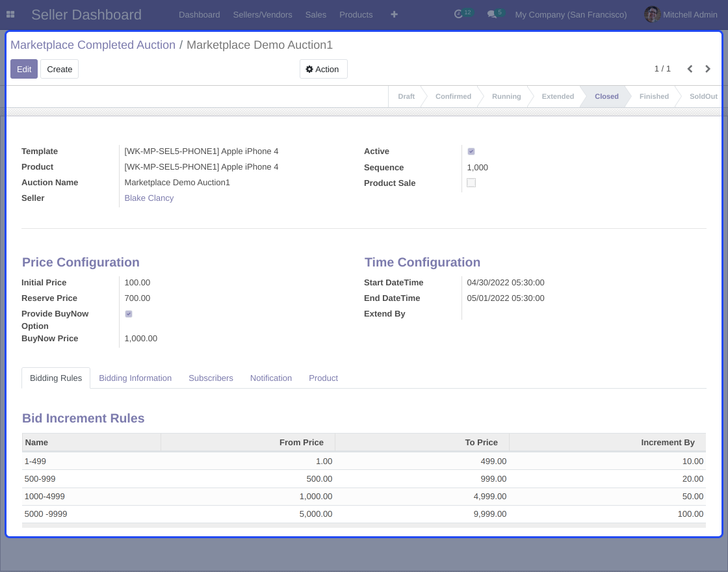Sort by To Price column header
This screenshot has width=728, height=572.
[422, 443]
